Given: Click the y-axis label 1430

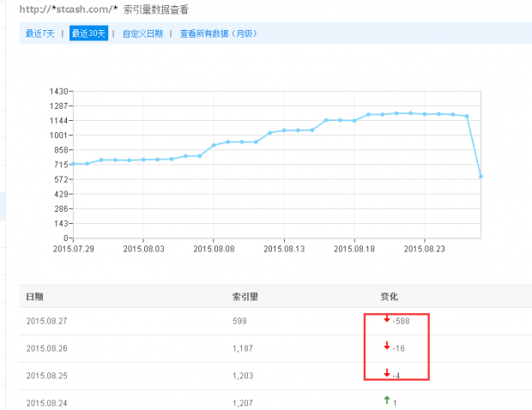Looking at the screenshot, I should click(58, 91).
